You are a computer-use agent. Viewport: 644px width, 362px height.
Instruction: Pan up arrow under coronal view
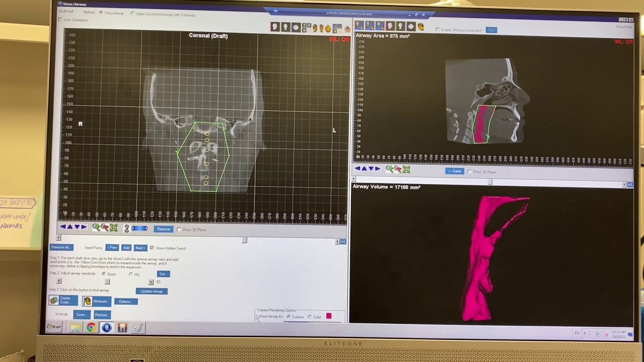tap(70, 227)
